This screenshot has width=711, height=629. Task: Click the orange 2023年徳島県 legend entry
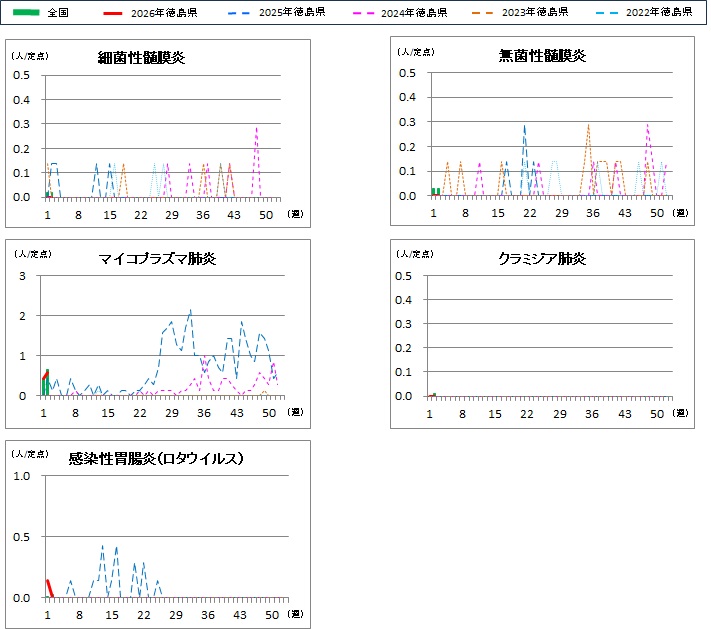pyautogui.click(x=536, y=12)
